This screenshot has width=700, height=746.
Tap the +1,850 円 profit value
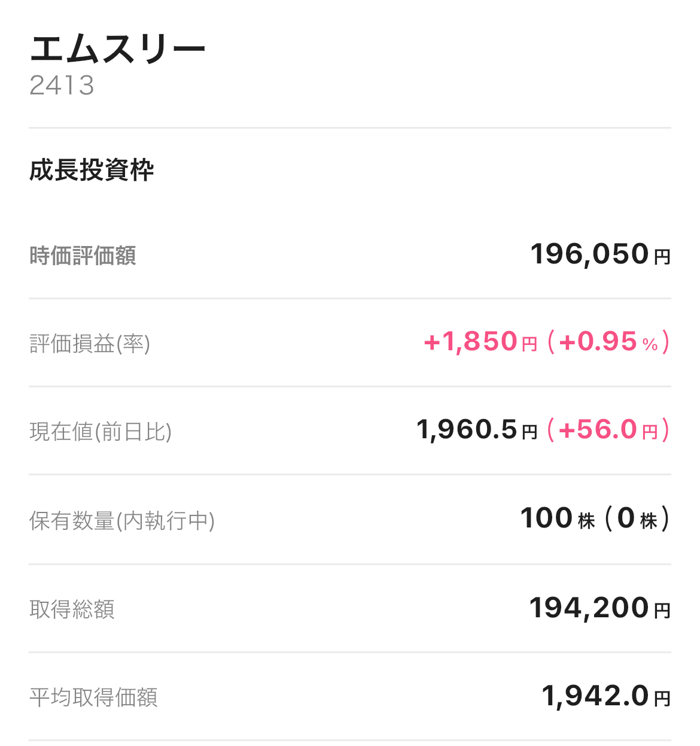tap(480, 342)
